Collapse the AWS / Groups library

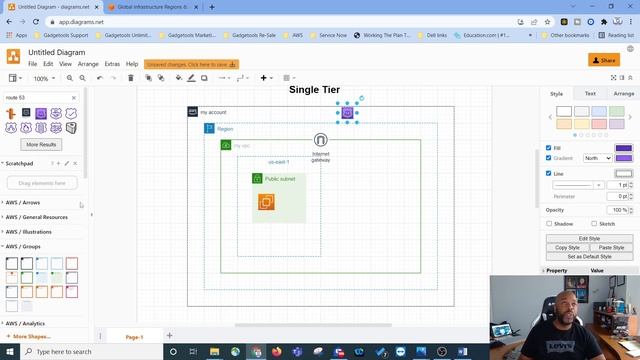click(23, 247)
